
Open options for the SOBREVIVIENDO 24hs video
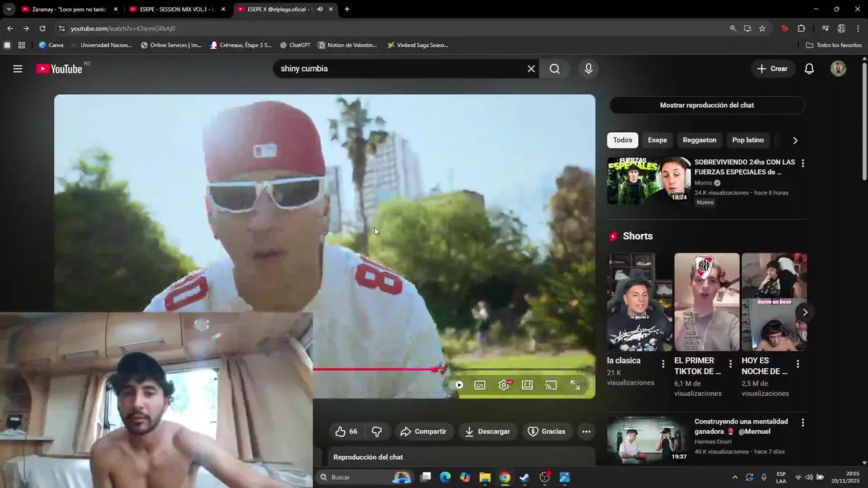[x=803, y=163]
